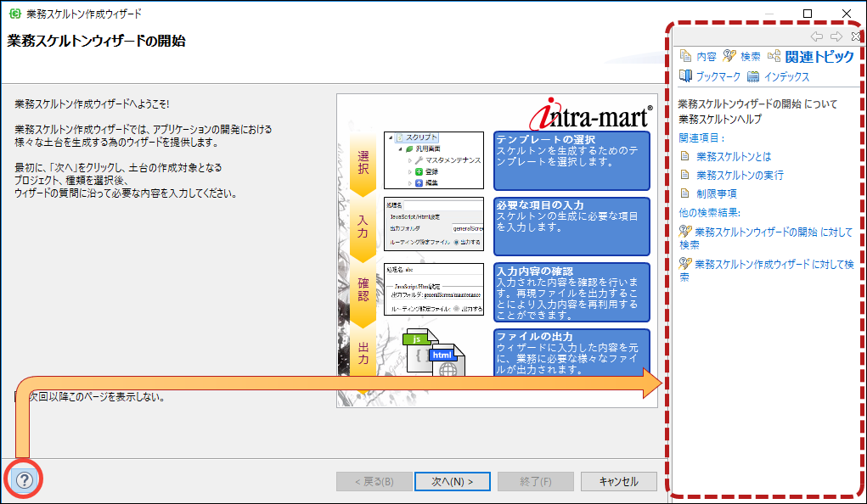Select the 関連トピック tab

[819, 56]
